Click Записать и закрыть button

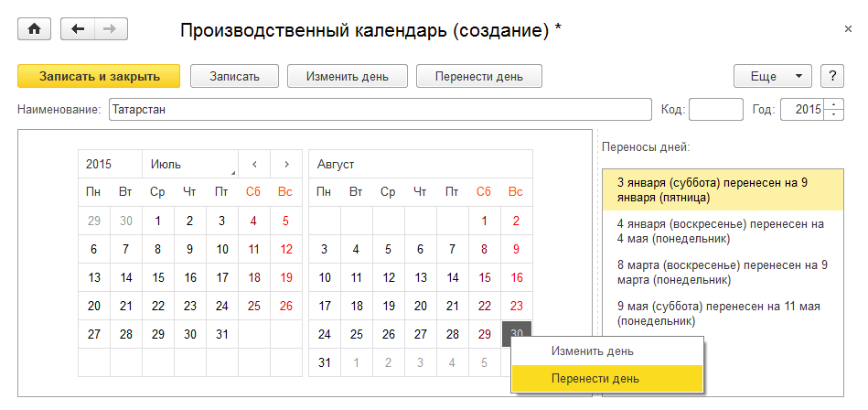99,76
